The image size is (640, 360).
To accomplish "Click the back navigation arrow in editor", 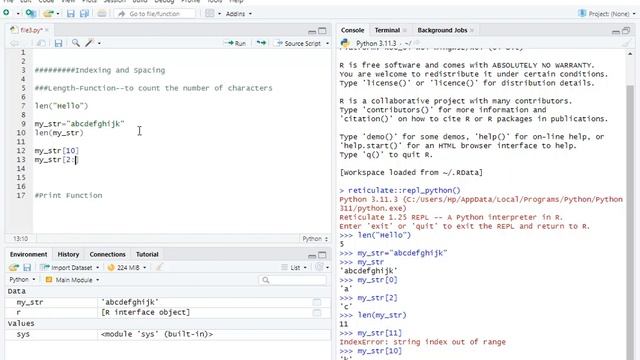I will (x=14, y=43).
